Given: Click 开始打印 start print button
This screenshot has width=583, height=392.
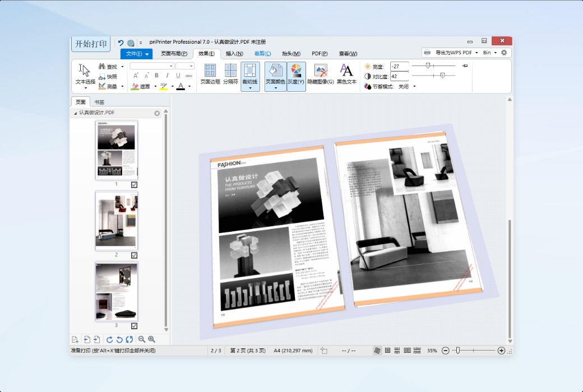Looking at the screenshot, I should click(91, 44).
